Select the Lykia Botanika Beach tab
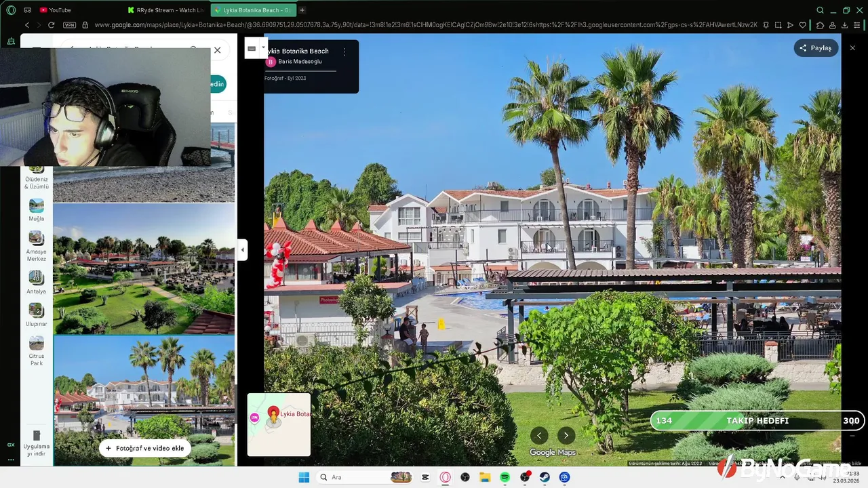Viewport: 868px width, 488px height. coord(253,10)
